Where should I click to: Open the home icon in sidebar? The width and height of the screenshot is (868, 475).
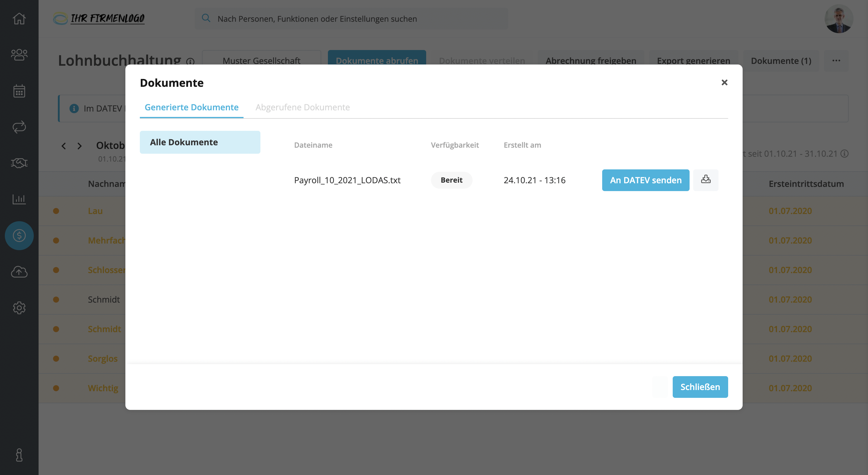pyautogui.click(x=19, y=18)
